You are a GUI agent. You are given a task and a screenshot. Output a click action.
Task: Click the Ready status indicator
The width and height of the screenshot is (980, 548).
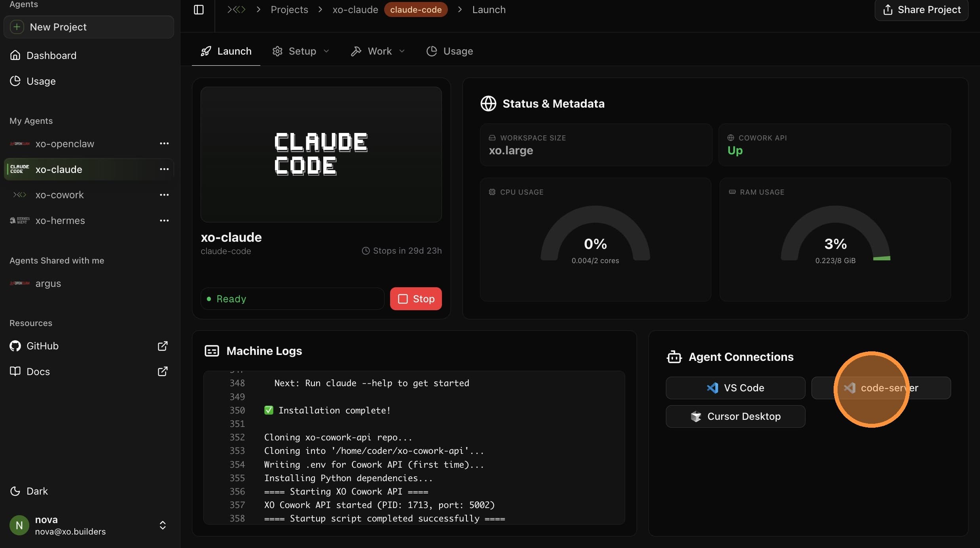[x=292, y=299]
